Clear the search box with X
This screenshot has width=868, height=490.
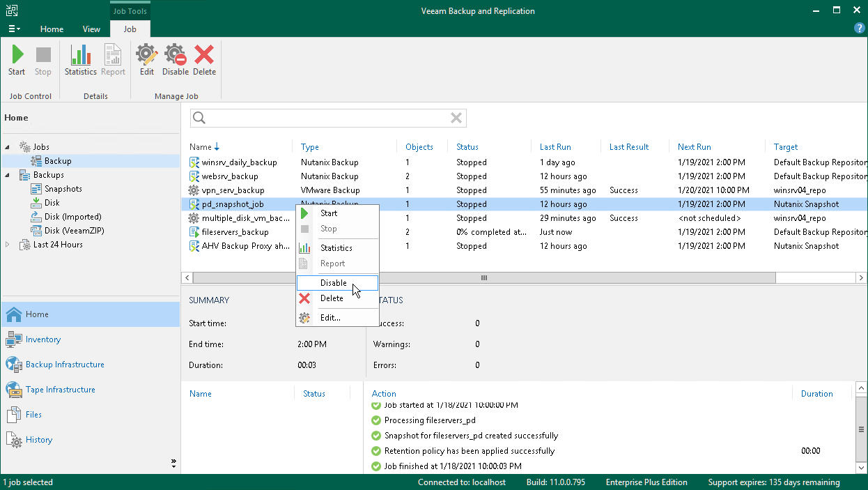point(456,118)
